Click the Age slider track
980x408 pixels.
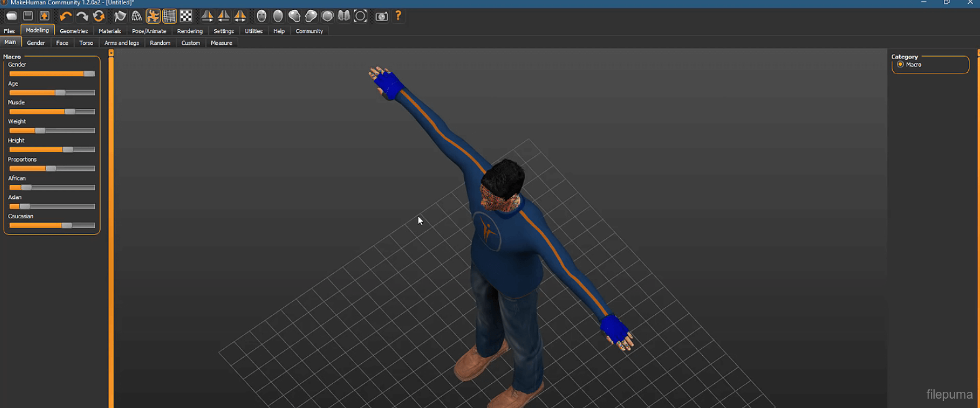(52, 93)
